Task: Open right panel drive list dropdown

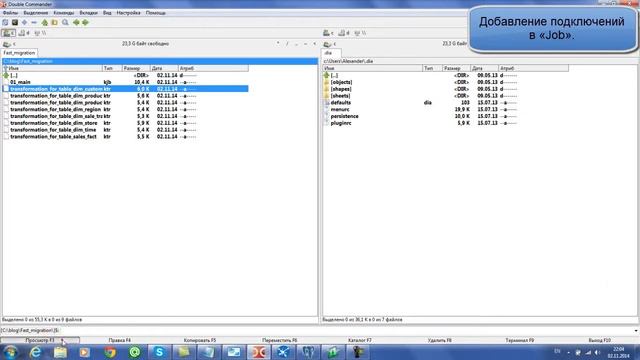Action: [x=329, y=44]
